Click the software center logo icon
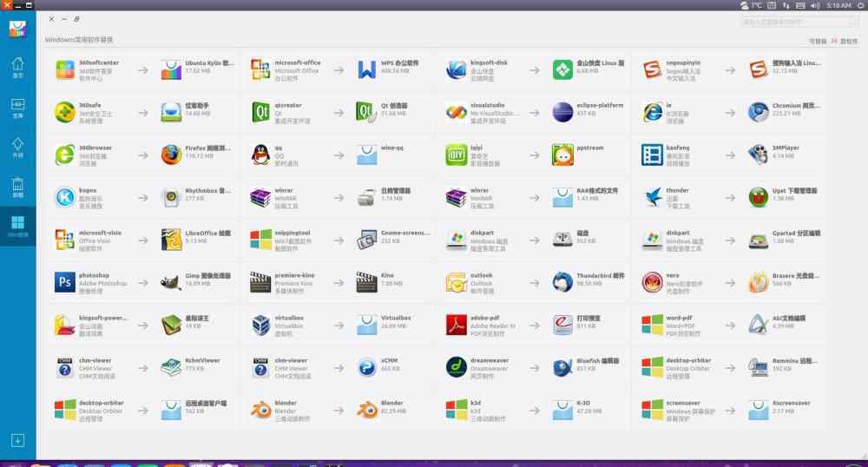This screenshot has height=467, width=868. 17,29
